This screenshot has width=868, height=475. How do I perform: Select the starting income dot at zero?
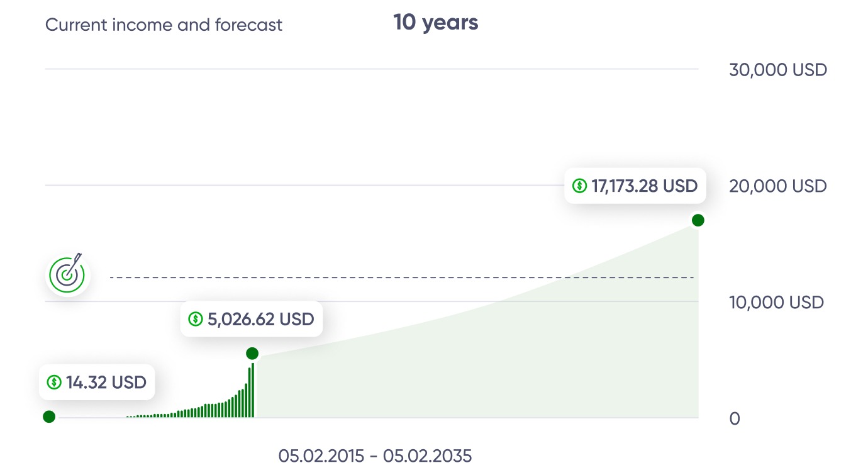point(48,416)
